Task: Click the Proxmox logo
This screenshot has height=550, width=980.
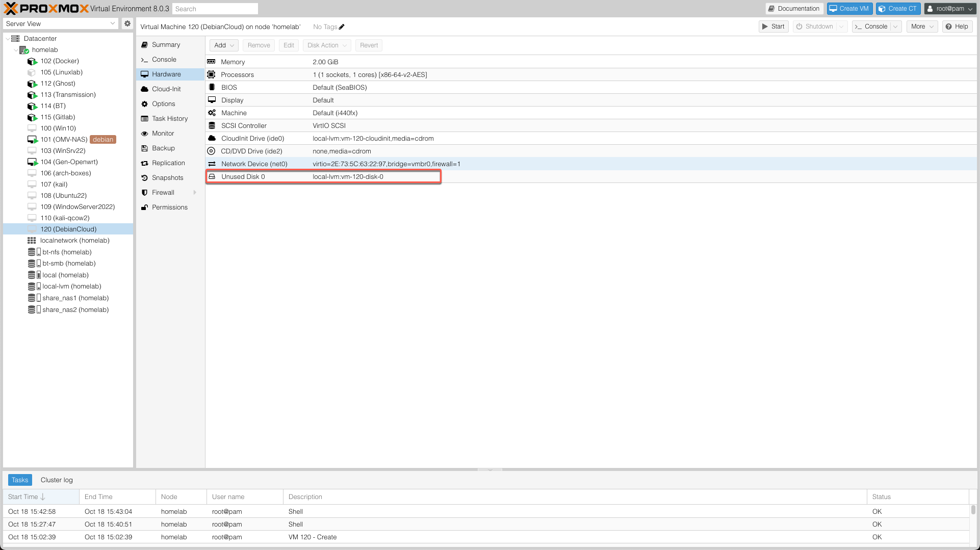Action: (46, 9)
